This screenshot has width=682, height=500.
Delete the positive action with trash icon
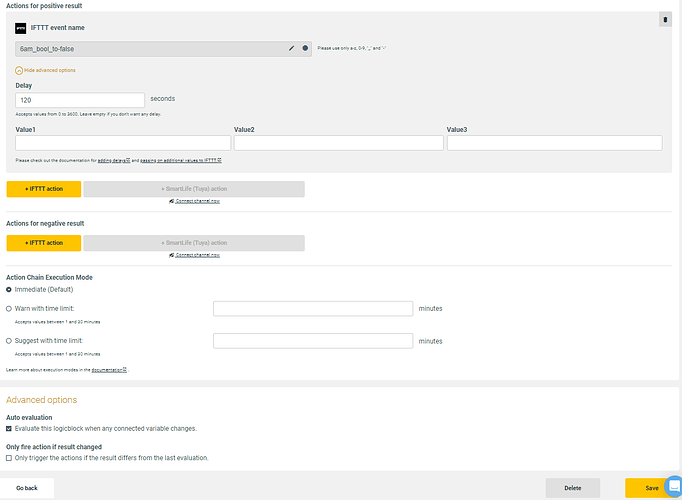point(665,20)
